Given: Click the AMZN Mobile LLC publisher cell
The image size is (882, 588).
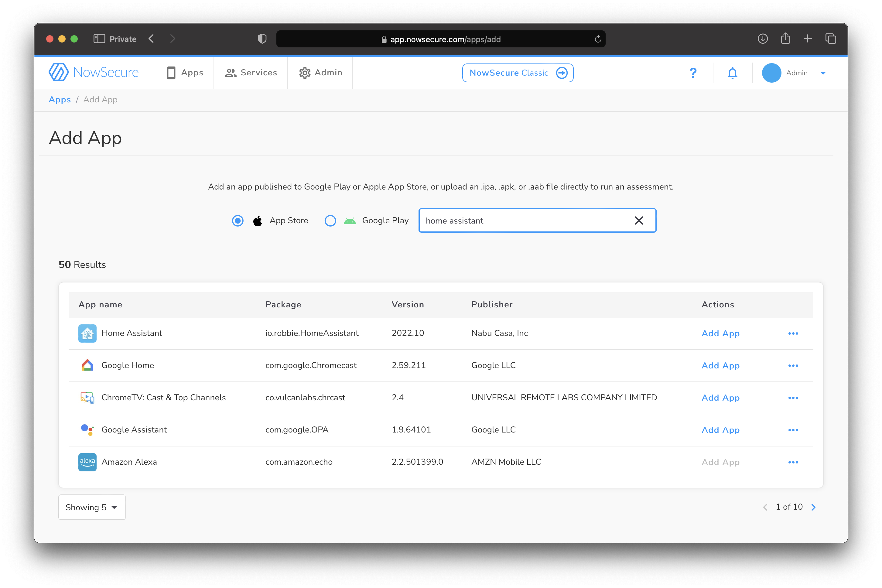Looking at the screenshot, I should pyautogui.click(x=506, y=462).
